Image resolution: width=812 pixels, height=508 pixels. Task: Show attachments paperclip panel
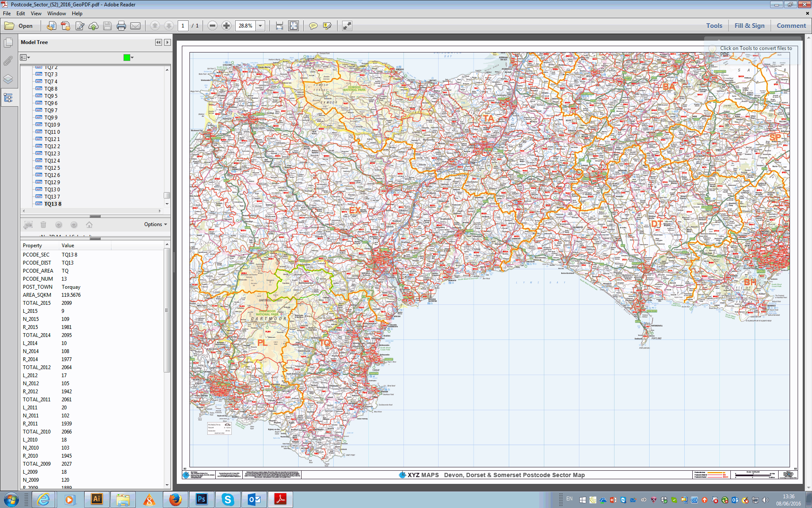pyautogui.click(x=8, y=61)
